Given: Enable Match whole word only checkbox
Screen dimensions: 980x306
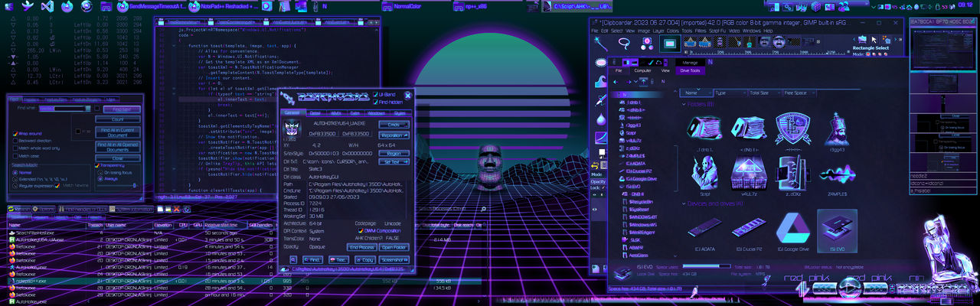Looking at the screenshot, I should [15, 148].
